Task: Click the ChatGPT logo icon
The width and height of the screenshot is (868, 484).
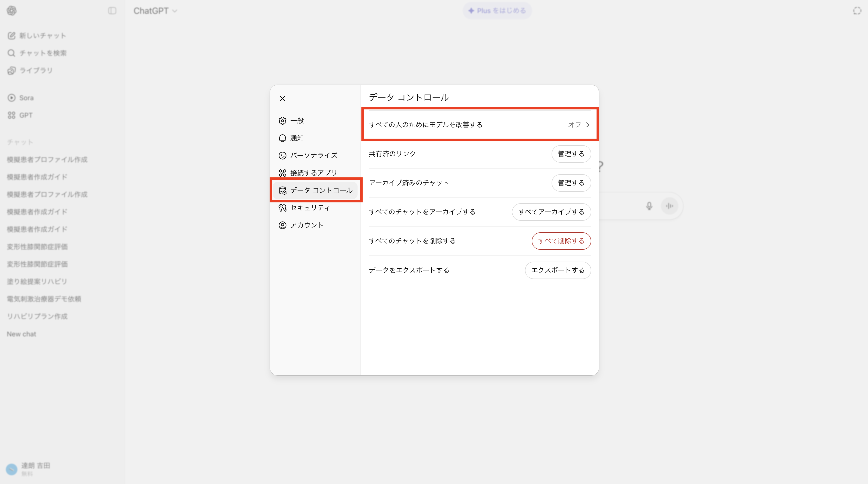Action: coord(11,11)
